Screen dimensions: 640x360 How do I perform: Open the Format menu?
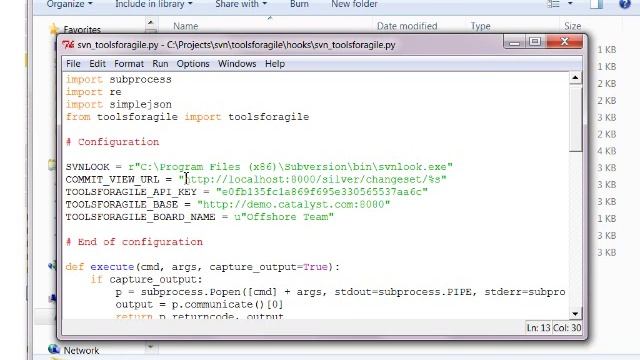[x=129, y=64]
